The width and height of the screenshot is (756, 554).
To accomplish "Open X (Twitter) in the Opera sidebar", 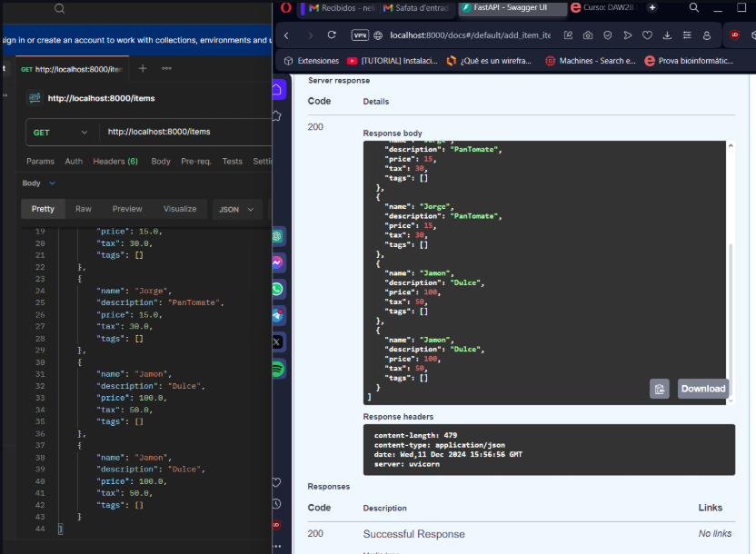I will point(277,342).
